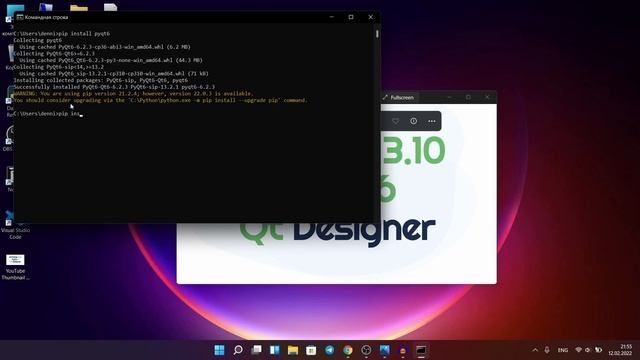The image size is (640, 360).
Task: Minimize the Photos window
Action: click(x=449, y=97)
